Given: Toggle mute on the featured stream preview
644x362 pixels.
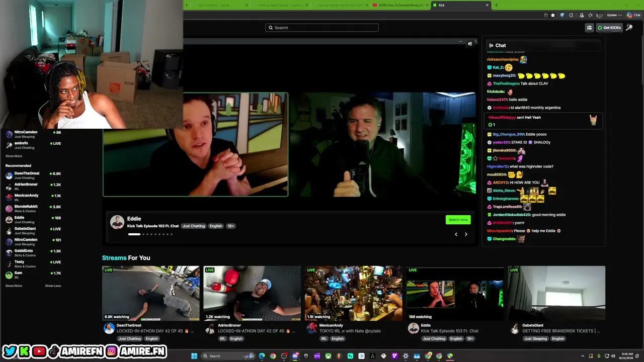Looking at the screenshot, I should pyautogui.click(x=470, y=44).
